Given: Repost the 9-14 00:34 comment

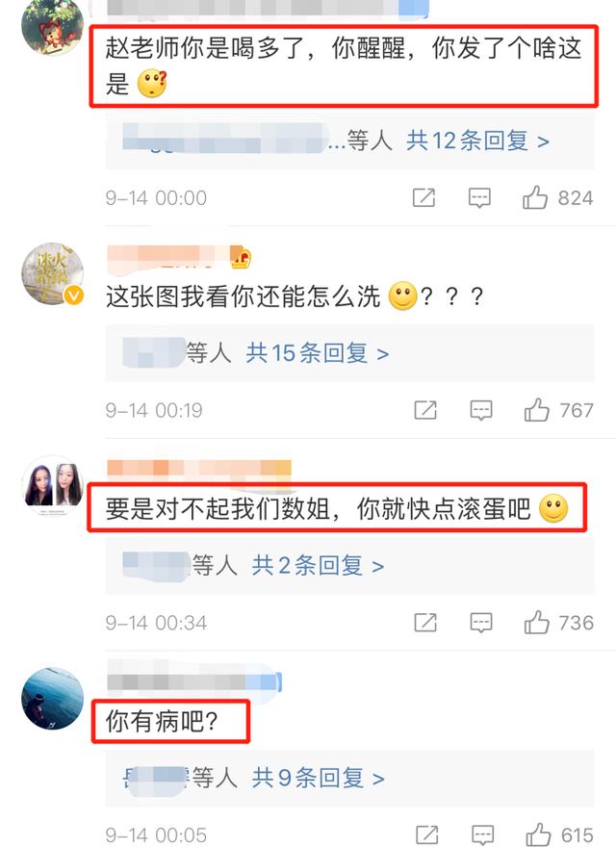Looking at the screenshot, I should pos(425,623).
